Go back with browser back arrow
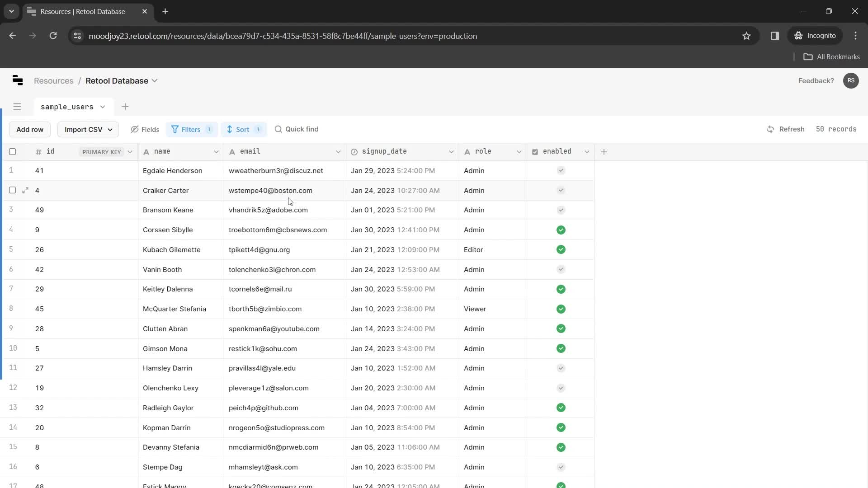This screenshot has width=868, height=488. (13, 36)
